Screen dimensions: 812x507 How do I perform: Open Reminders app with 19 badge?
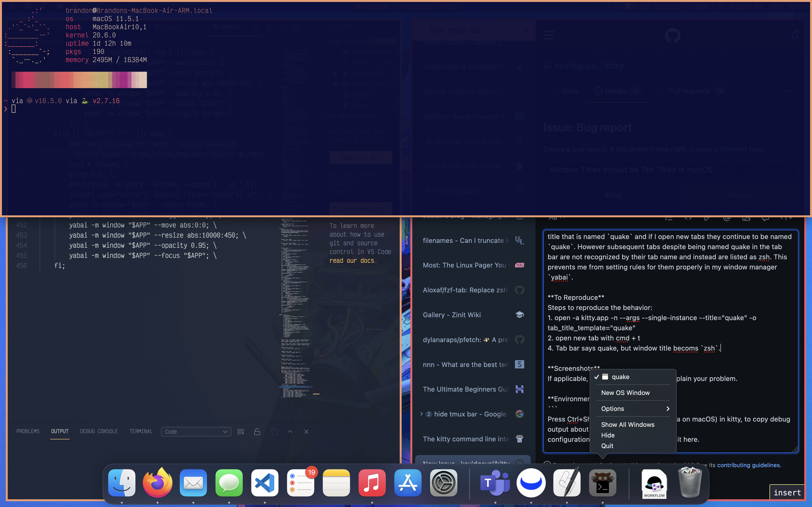[x=300, y=483]
